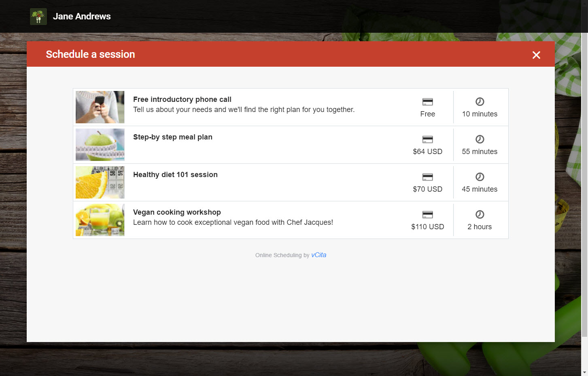Viewport: 588px width, 376px height.
Task: Click the card icon above $70 USD
Action: [427, 177]
